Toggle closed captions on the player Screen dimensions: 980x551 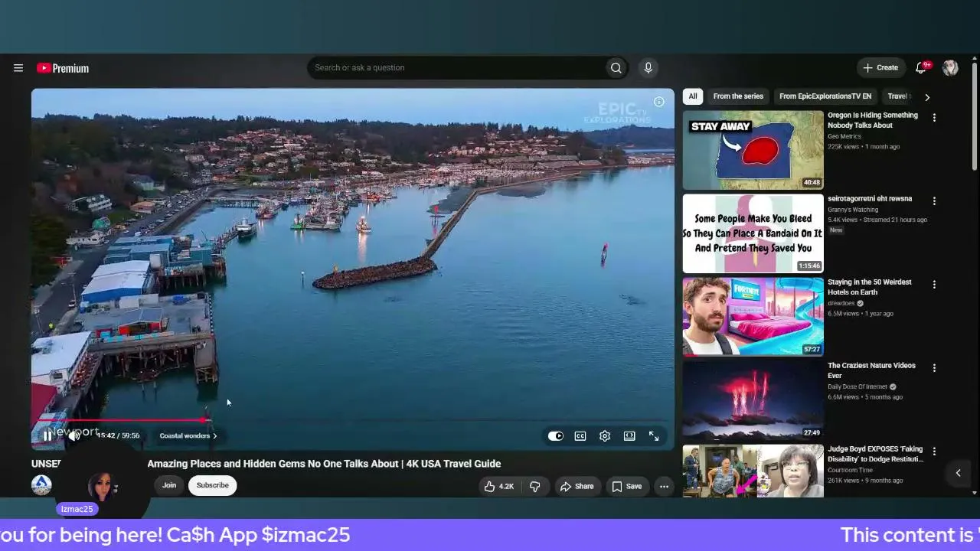[x=580, y=436]
